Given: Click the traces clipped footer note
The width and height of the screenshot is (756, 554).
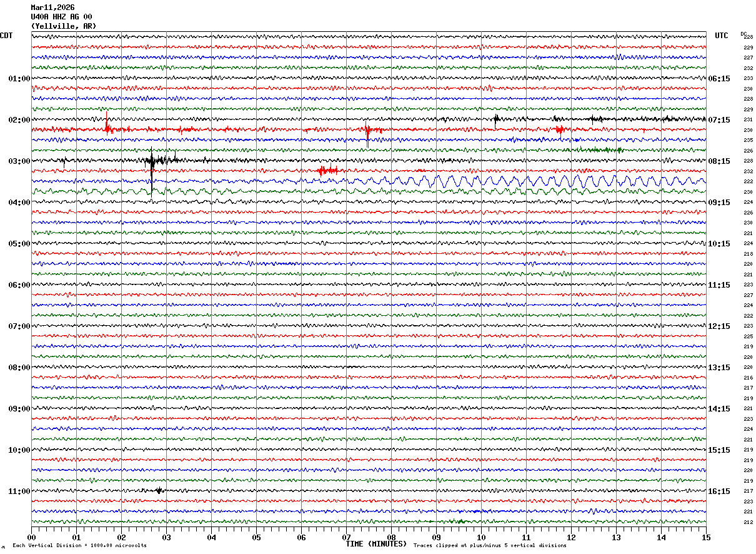Looking at the screenshot, I should 489,546.
